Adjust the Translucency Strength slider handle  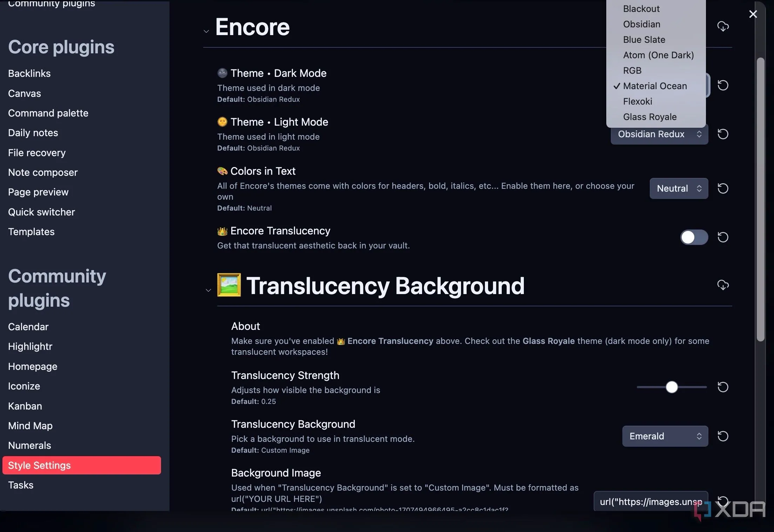672,387
